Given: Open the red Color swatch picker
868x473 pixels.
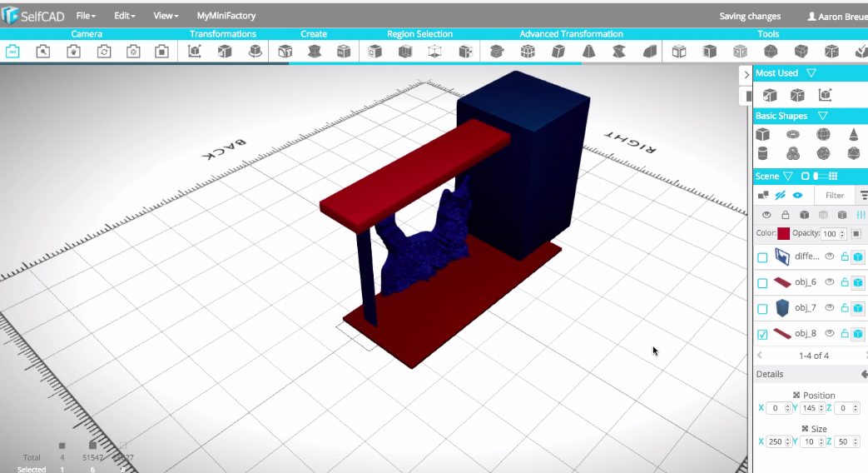Looking at the screenshot, I should (x=783, y=234).
